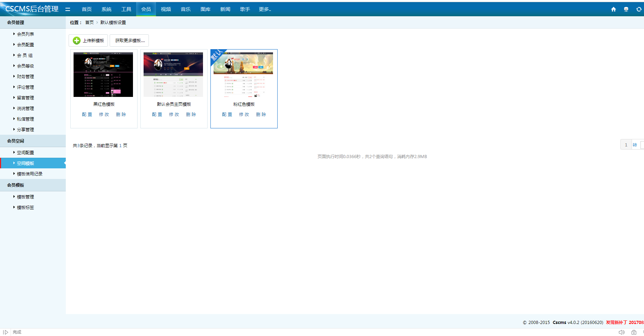644x336 pixels.
Task: Open the 视频 top menu
Action: [166, 9]
